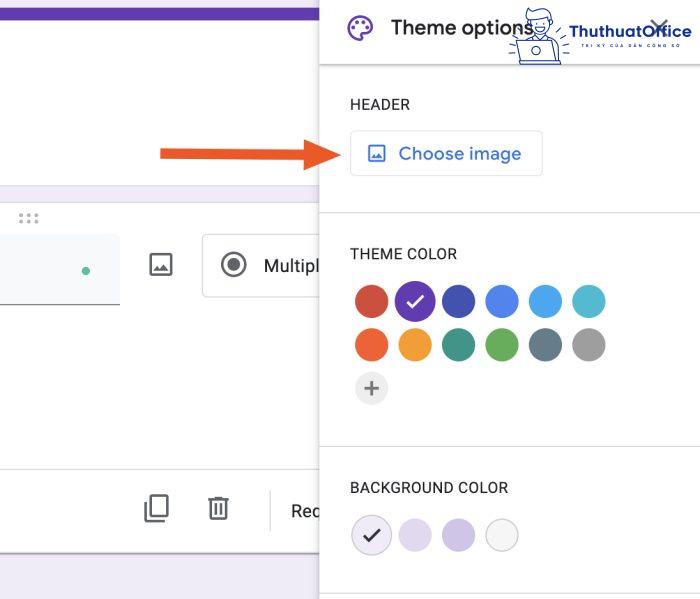Click the Choose image header button
Screen dimensions: 700x599
446,153
